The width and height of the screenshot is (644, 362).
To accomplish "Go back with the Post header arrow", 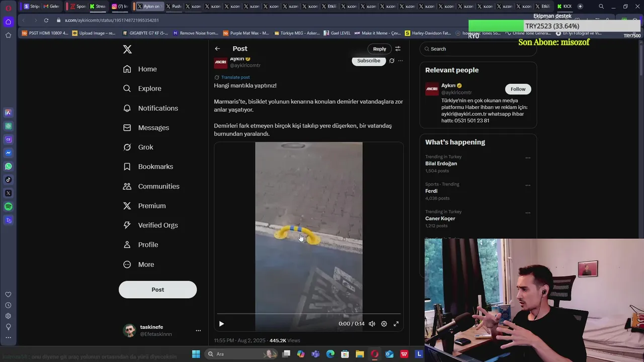I will coord(217,49).
